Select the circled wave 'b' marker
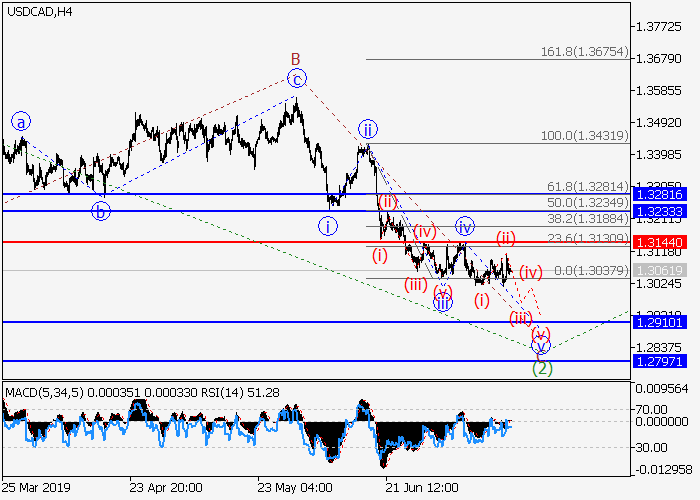The width and height of the screenshot is (700, 500). (x=100, y=210)
